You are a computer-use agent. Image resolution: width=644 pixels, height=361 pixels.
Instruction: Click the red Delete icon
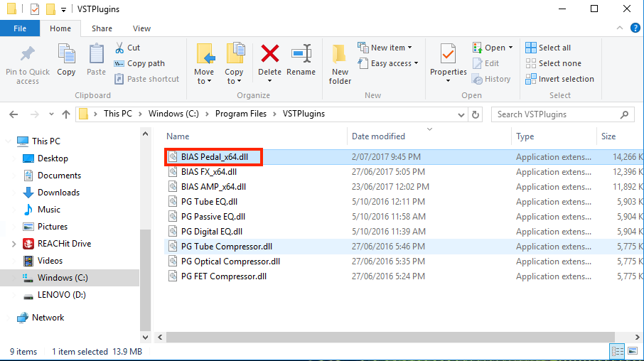(269, 54)
